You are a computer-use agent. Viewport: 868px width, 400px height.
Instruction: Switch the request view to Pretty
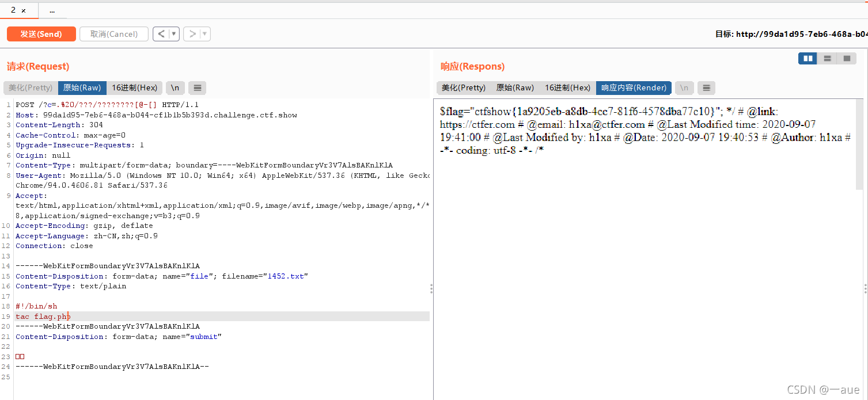[31, 87]
